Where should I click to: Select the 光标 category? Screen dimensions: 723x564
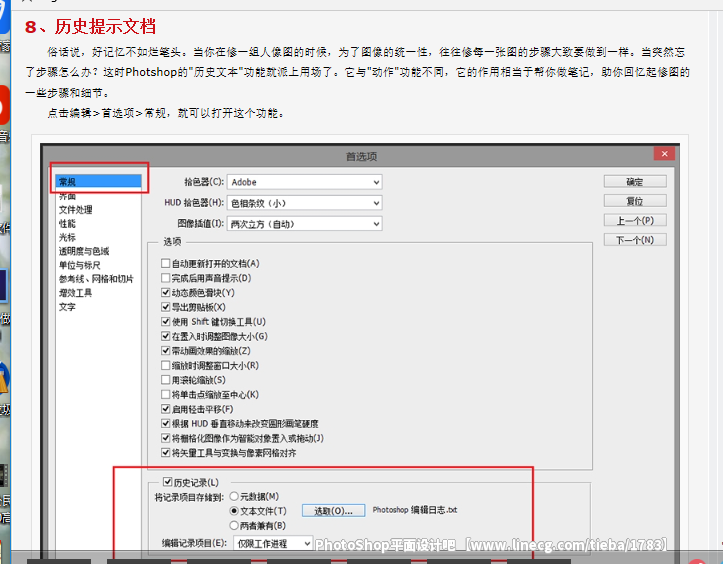(x=67, y=237)
